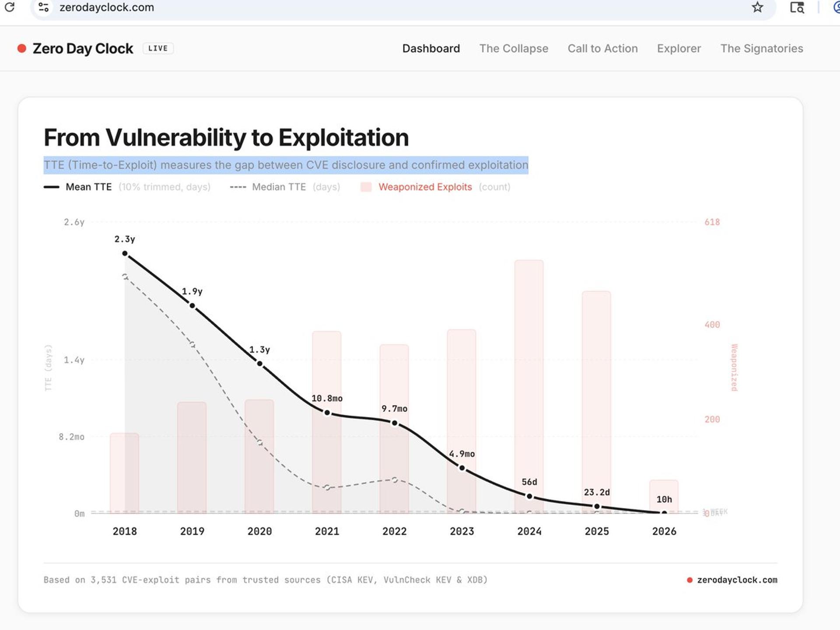
Task: Toggle the Weaponized Exploits legend series
Action: tap(425, 187)
